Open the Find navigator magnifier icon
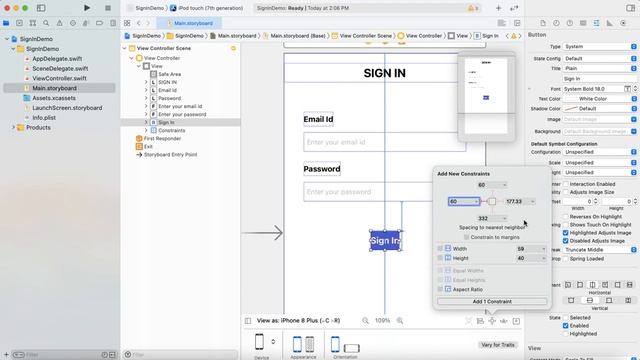This screenshot has width=640, height=360. (x=46, y=23)
